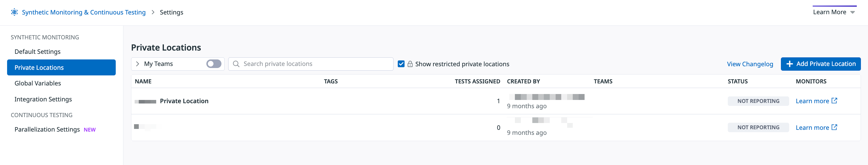This screenshot has width=868, height=165.
Task: Go to Integration Settings
Action: (43, 99)
